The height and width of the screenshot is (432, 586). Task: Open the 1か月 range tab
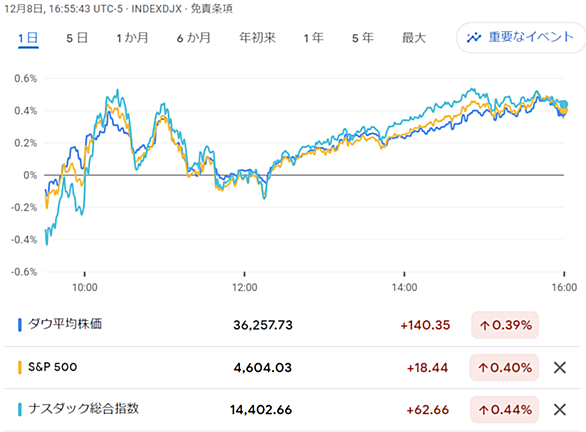pos(132,38)
